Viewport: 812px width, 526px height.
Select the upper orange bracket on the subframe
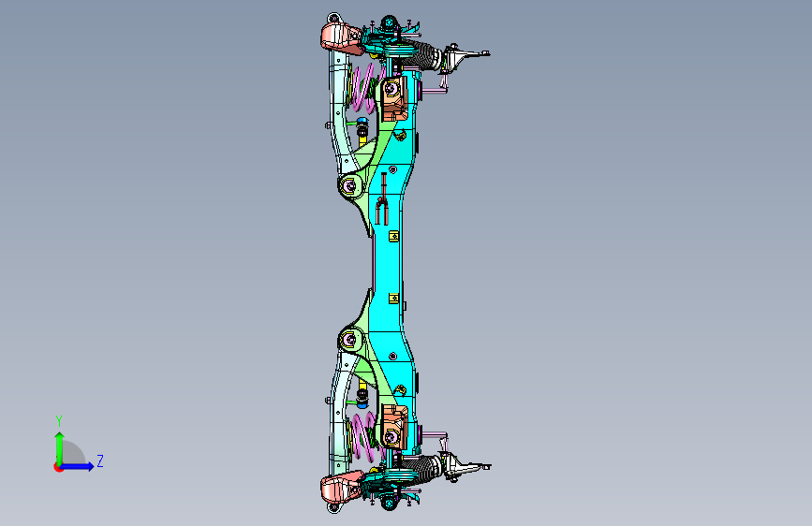tap(394, 99)
